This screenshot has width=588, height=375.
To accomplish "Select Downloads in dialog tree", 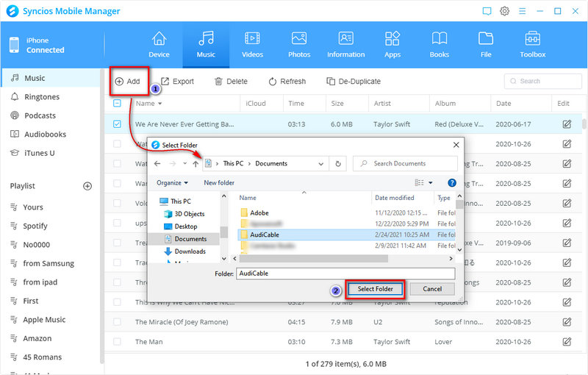I will 185,251.
